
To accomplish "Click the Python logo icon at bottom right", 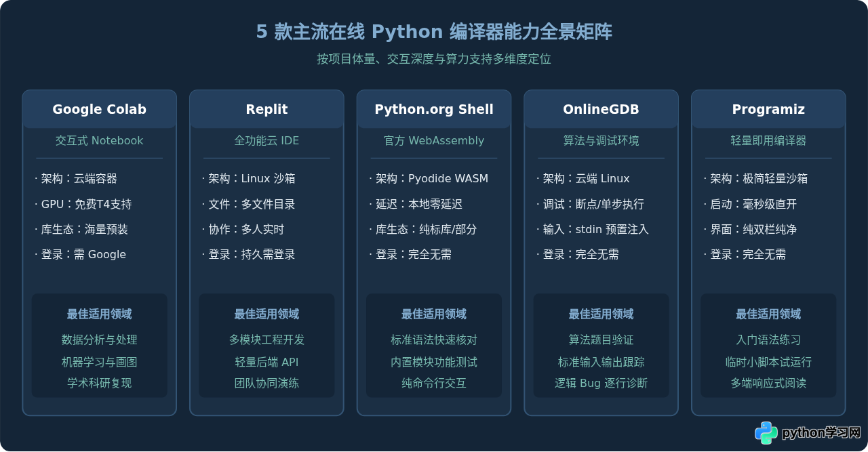I will (x=766, y=433).
